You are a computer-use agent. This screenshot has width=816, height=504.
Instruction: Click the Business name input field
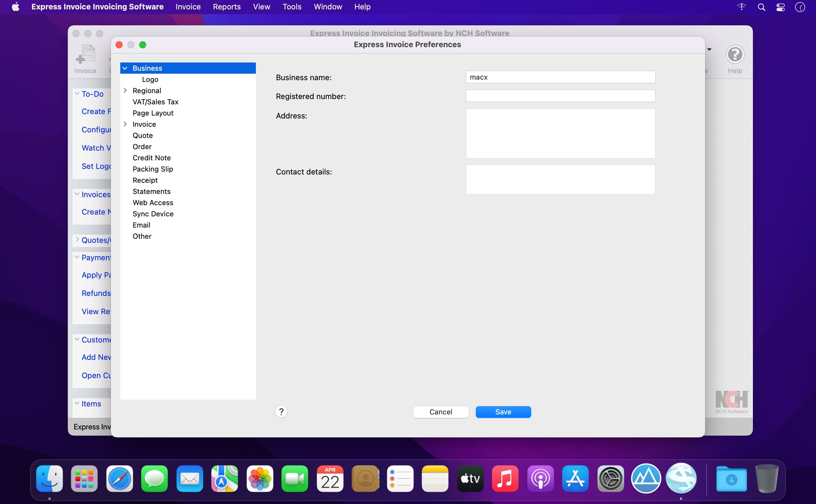(560, 77)
